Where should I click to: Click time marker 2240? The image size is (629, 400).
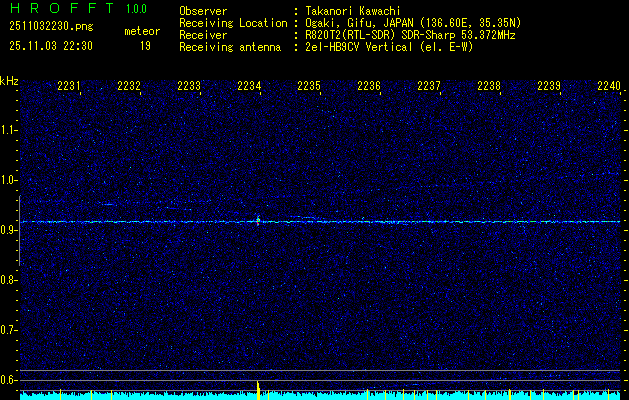(609, 86)
